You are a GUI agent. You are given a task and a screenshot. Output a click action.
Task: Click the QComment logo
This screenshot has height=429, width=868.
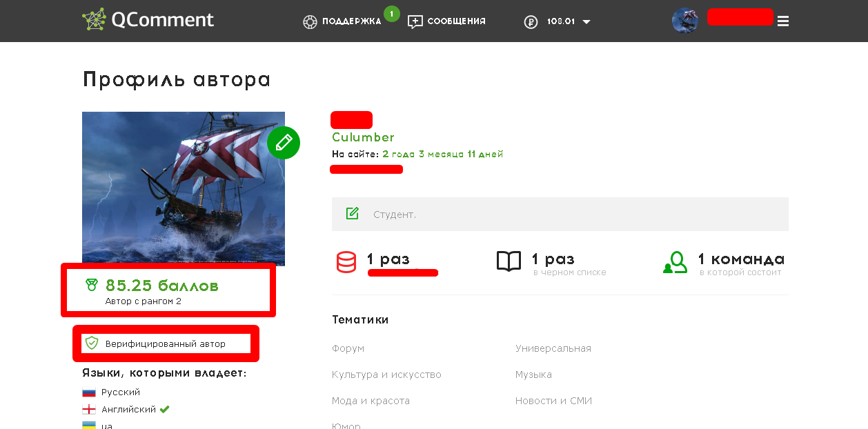(148, 19)
